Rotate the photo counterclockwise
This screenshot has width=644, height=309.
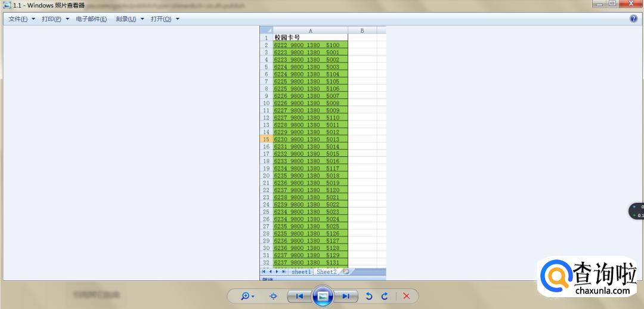coord(369,296)
